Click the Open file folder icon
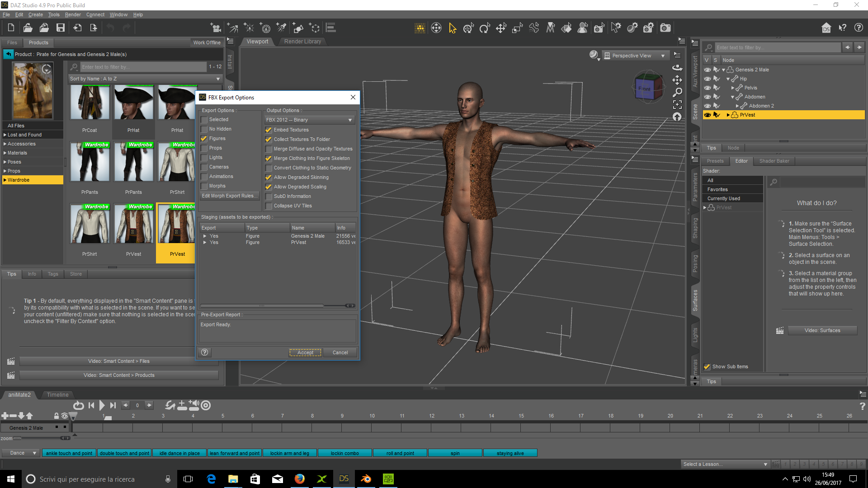The height and width of the screenshot is (488, 868). click(x=28, y=28)
